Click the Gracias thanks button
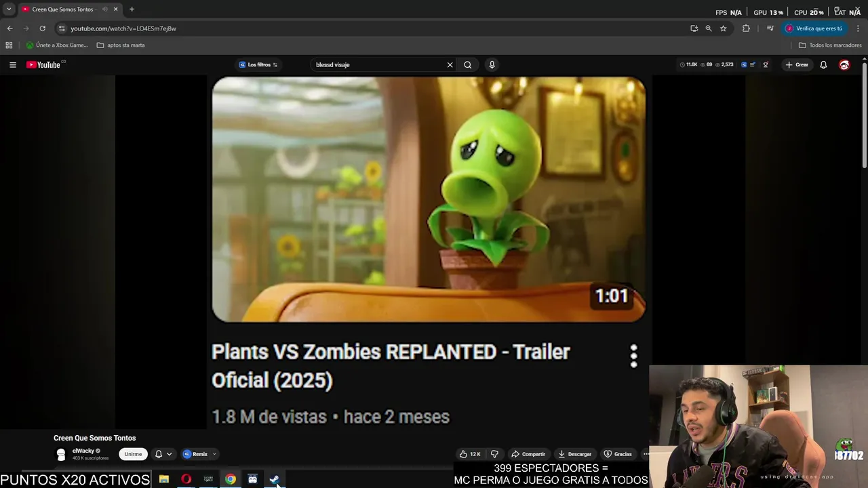The height and width of the screenshot is (488, 868). [618, 454]
